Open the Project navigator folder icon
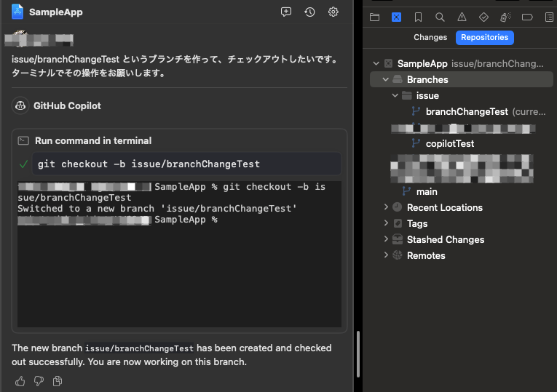The width and height of the screenshot is (557, 392). pos(374,17)
